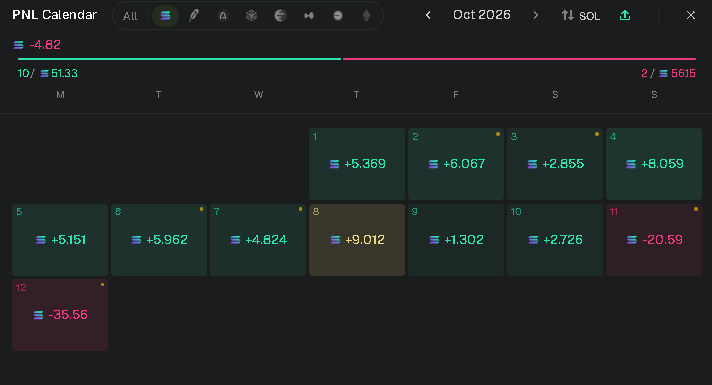Open day 7 cell showing +4.824
Viewport: 712px width, 385px height.
coord(258,240)
